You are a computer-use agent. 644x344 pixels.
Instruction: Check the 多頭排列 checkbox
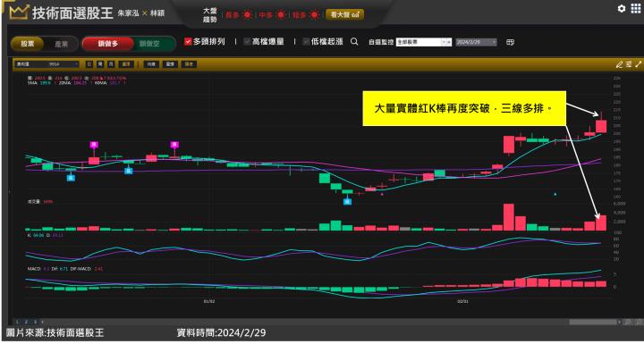click(188, 41)
